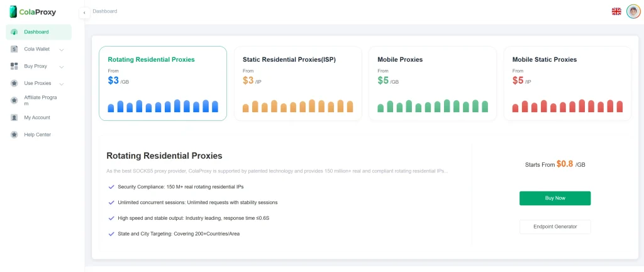Switch language via UK flag icon
The width and height of the screenshot is (644, 272).
coord(616,11)
